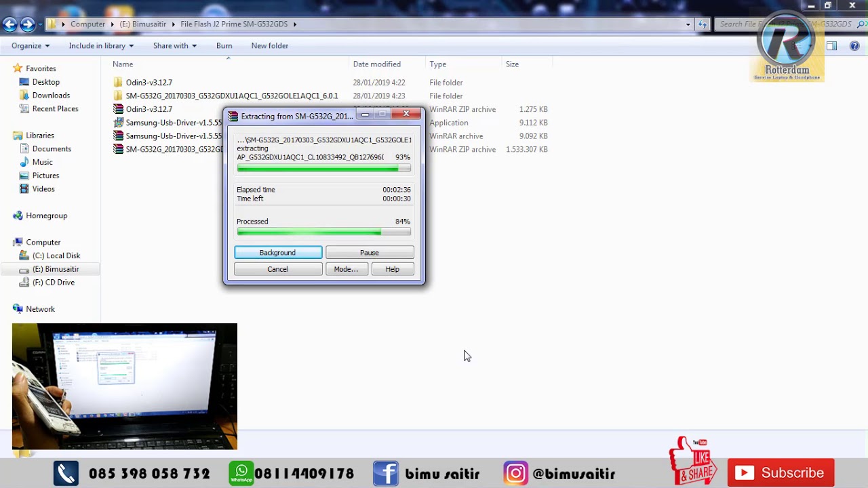The width and height of the screenshot is (868, 488).
Task: Toggle the preview pane button
Action: pyautogui.click(x=831, y=46)
